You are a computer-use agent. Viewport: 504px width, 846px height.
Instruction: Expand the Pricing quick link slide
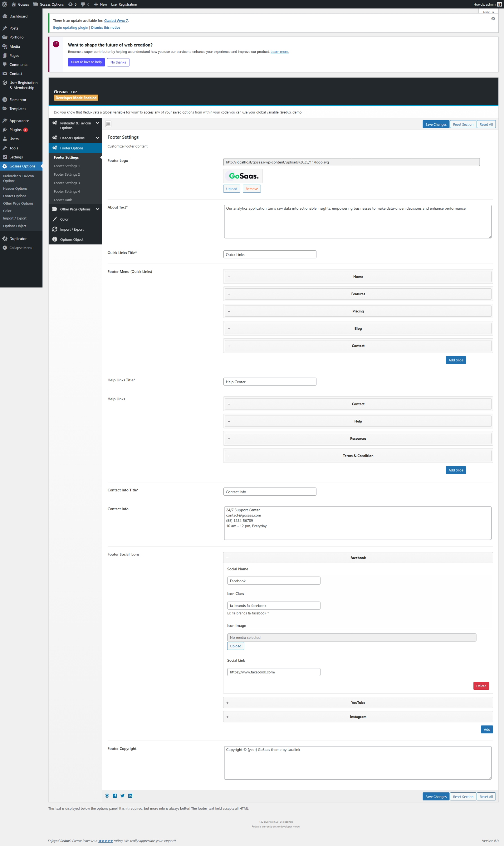(358, 311)
